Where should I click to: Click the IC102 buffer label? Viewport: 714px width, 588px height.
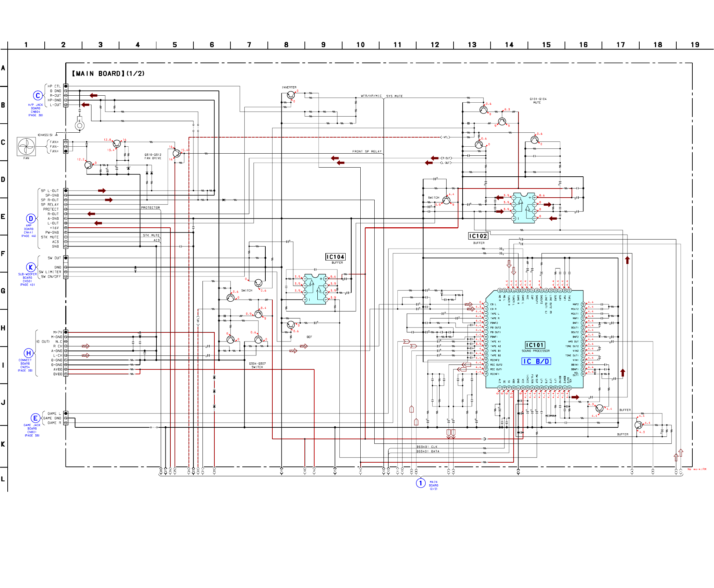coord(478,236)
